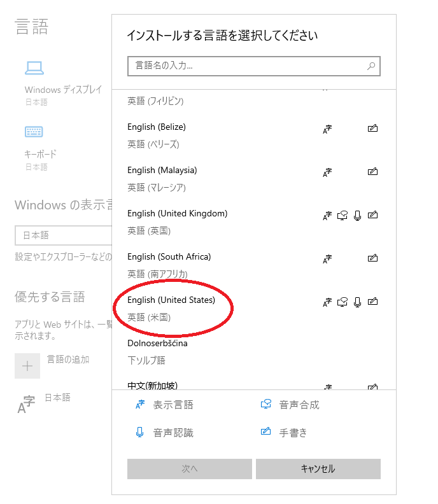
Task: Click the 次へ button
Action: coord(190,469)
